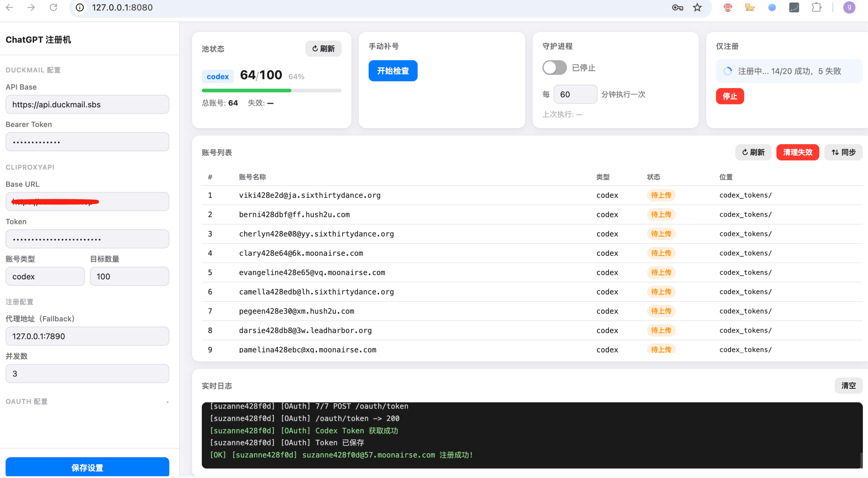Select account darsie428db8@3w.leadharbor.org
Image resolution: width=868 pixels, height=478 pixels.
tap(305, 330)
